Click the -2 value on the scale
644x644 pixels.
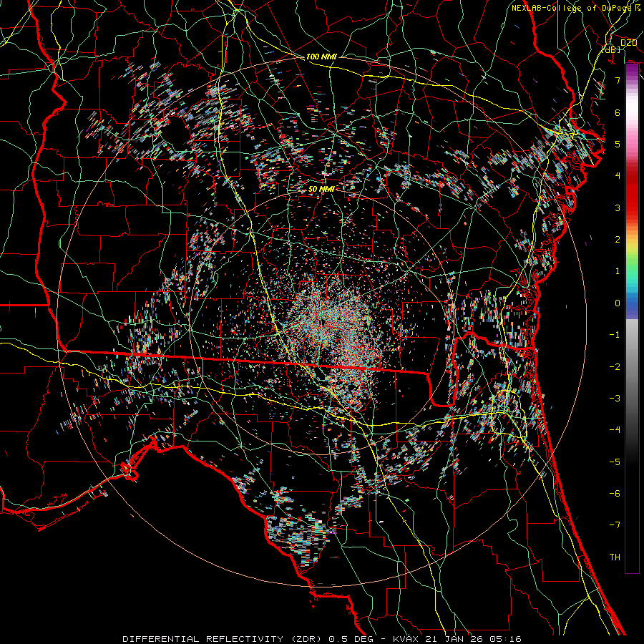click(615, 367)
